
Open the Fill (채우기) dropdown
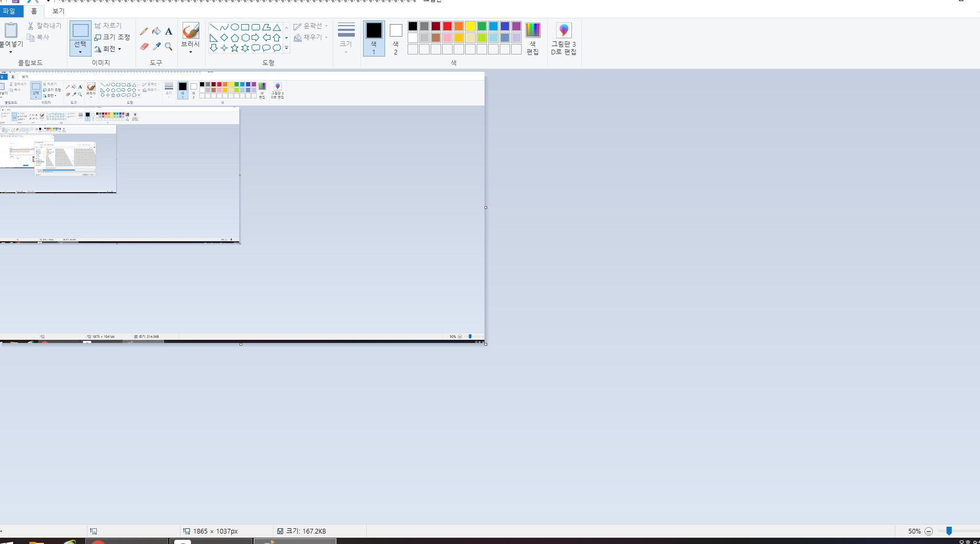[x=311, y=37]
